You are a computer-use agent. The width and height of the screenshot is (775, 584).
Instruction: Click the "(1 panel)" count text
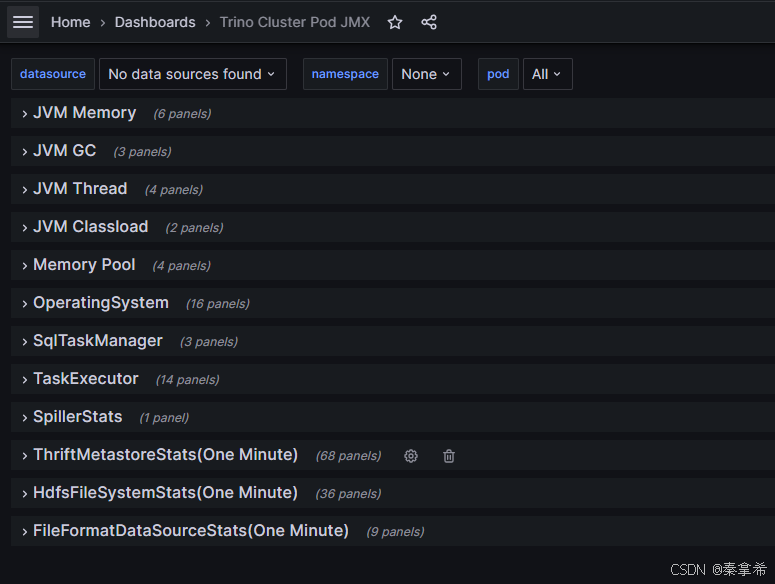coord(164,418)
